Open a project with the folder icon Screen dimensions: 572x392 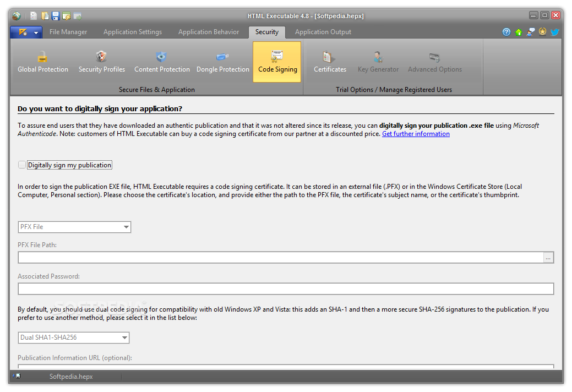tap(45, 16)
